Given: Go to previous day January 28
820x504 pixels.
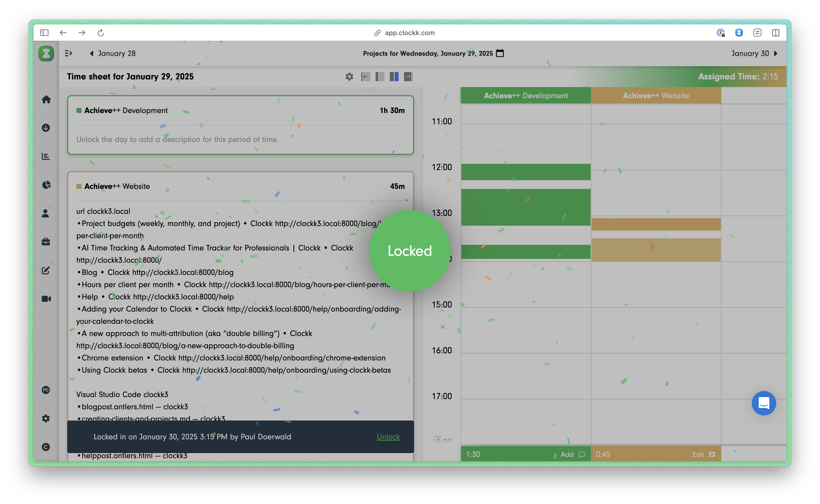Looking at the screenshot, I should click(x=113, y=53).
